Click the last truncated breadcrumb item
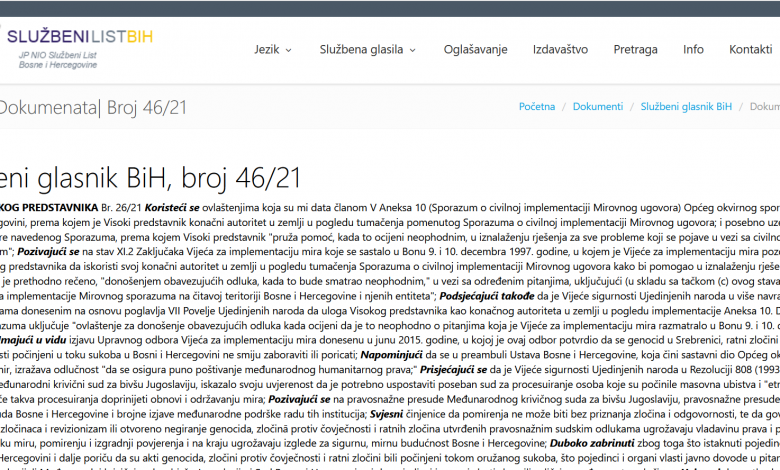 click(765, 106)
